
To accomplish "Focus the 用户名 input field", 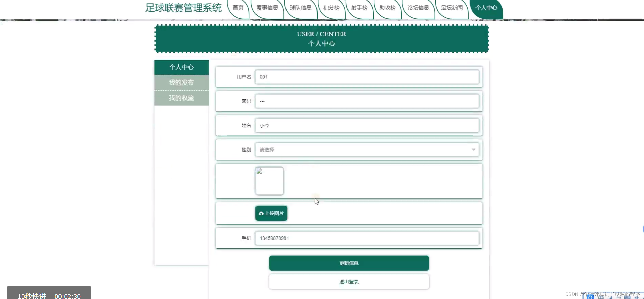I will click(367, 77).
